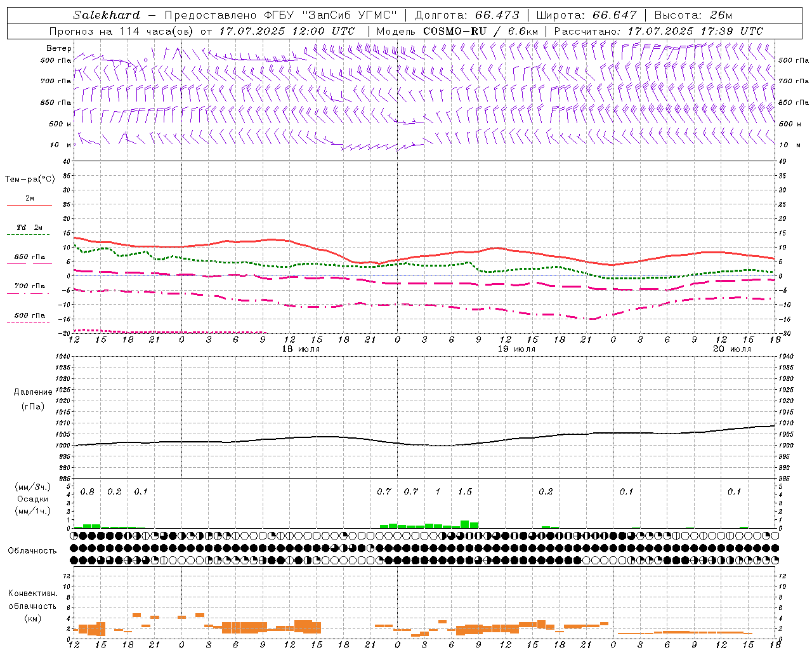812x650 pixels.
Task: Select the 850 гПа temperature legend label
Action: 29,257
